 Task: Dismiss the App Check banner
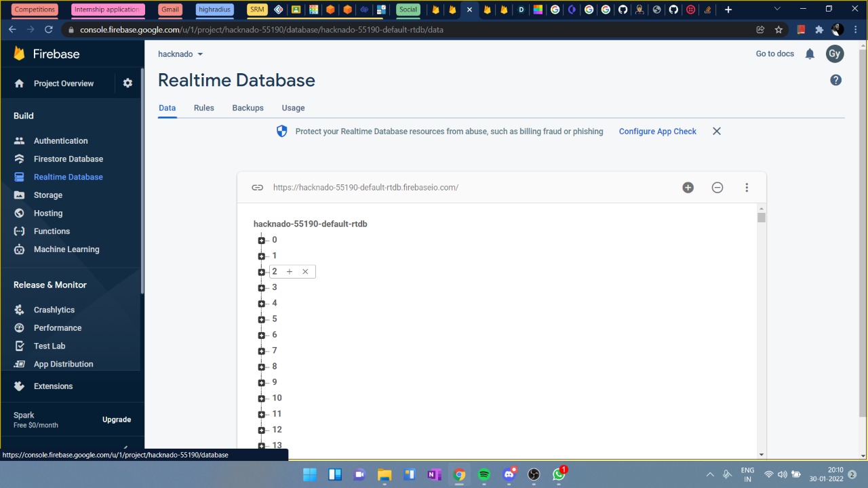tap(717, 131)
